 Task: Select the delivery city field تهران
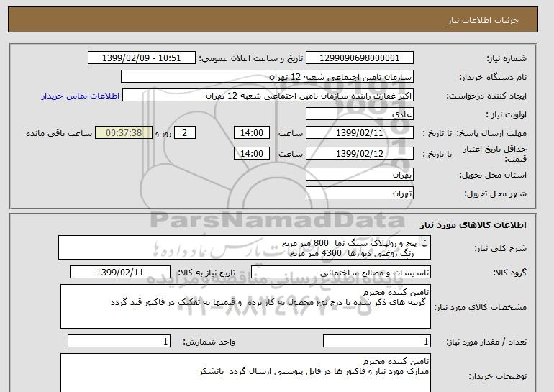pyautogui.click(x=359, y=193)
